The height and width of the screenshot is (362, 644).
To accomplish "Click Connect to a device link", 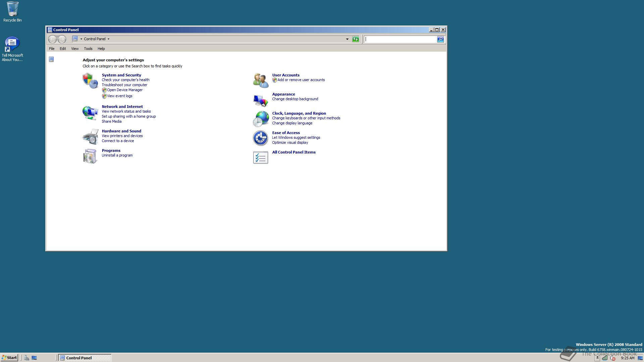I will (x=118, y=141).
